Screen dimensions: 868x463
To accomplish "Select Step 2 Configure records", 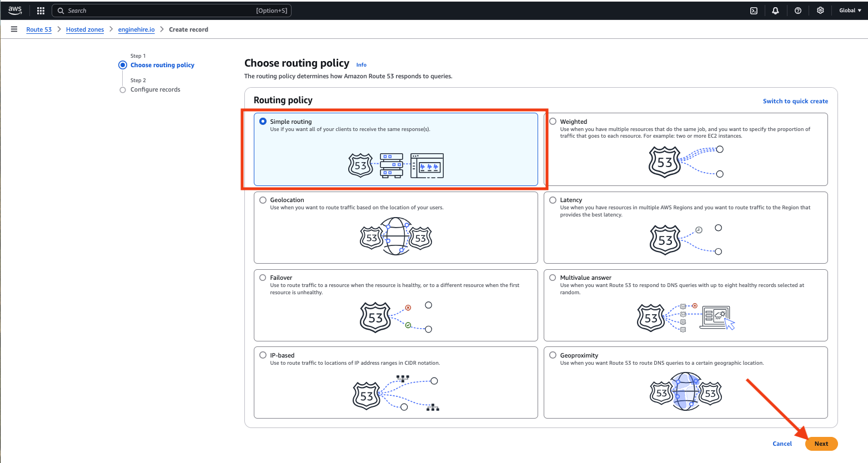I will [x=155, y=89].
